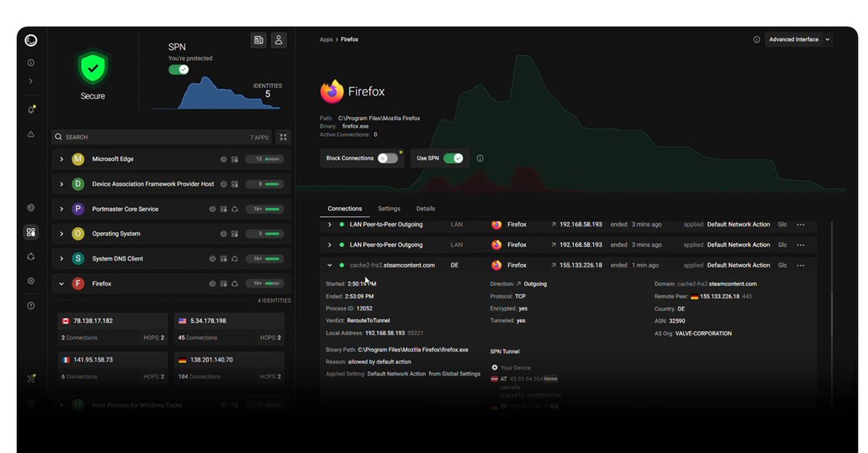868x453 pixels.
Task: Switch to the Settings tab
Action: [389, 208]
